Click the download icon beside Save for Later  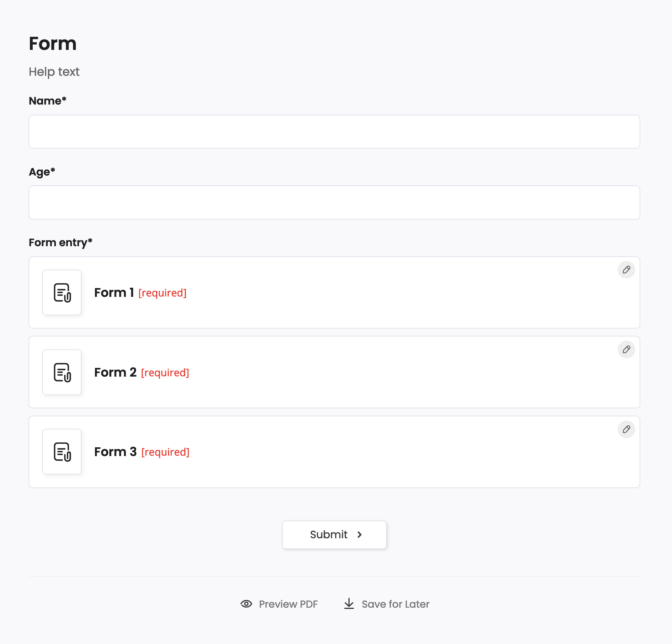[x=349, y=604]
